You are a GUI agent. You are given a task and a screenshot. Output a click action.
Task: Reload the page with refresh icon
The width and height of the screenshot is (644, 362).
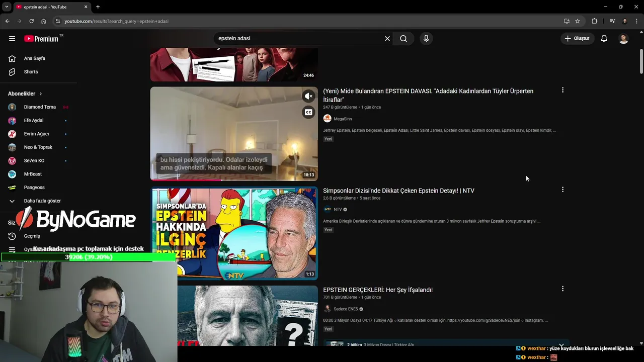(31, 21)
